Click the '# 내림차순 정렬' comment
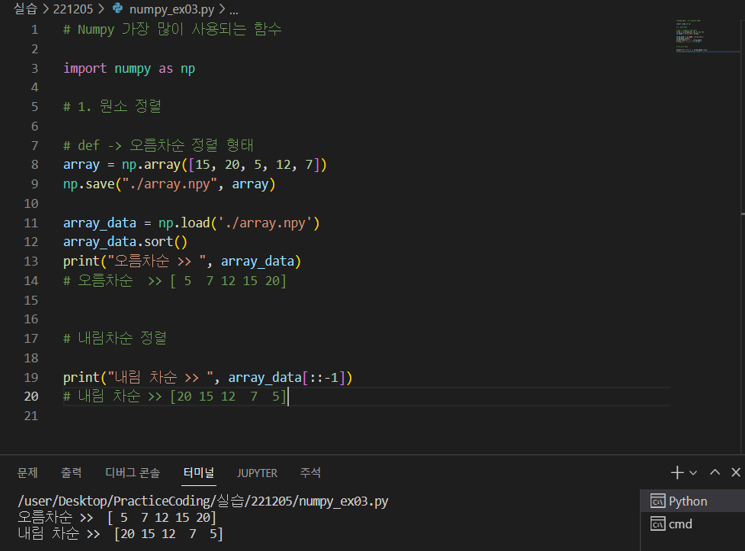The width and height of the screenshot is (745, 551). pyautogui.click(x=115, y=338)
